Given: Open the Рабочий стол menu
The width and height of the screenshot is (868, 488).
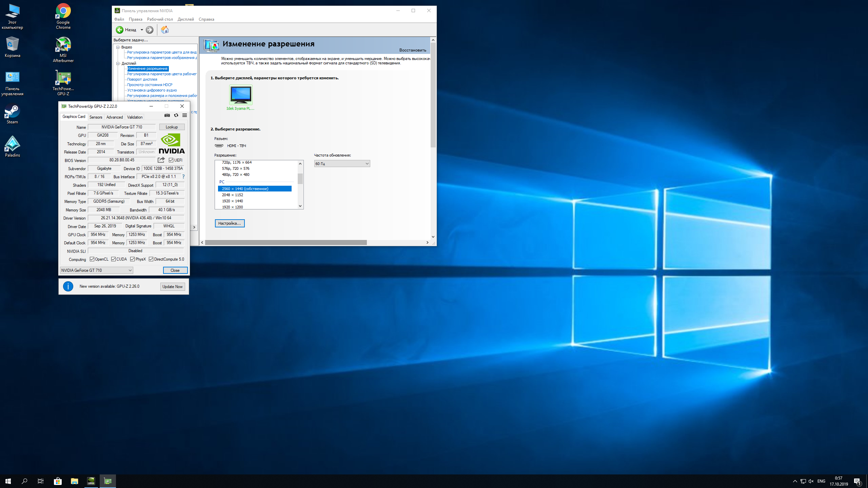Looking at the screenshot, I should 160,19.
